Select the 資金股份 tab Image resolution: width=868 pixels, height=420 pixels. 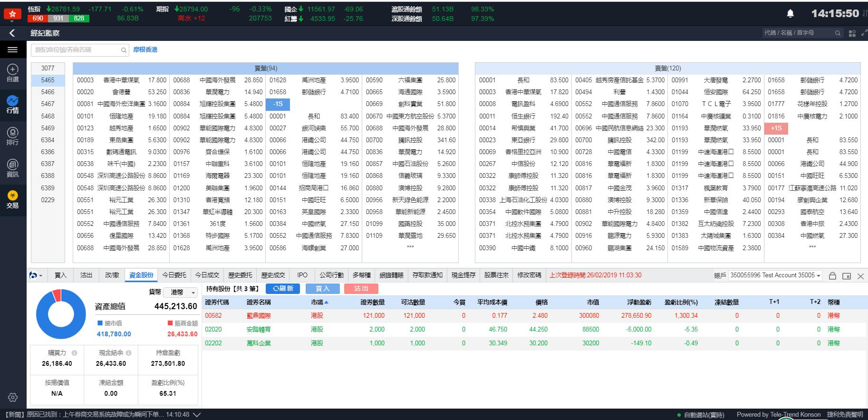(x=141, y=275)
